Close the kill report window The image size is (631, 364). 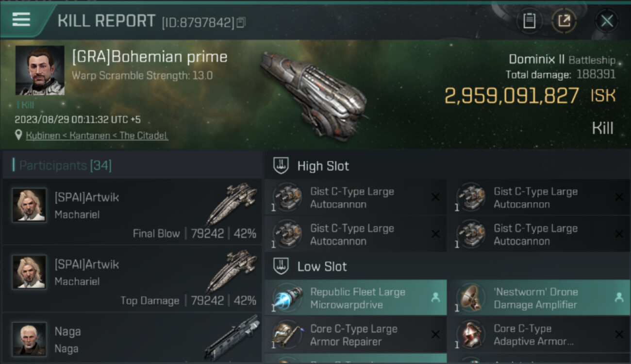point(607,21)
